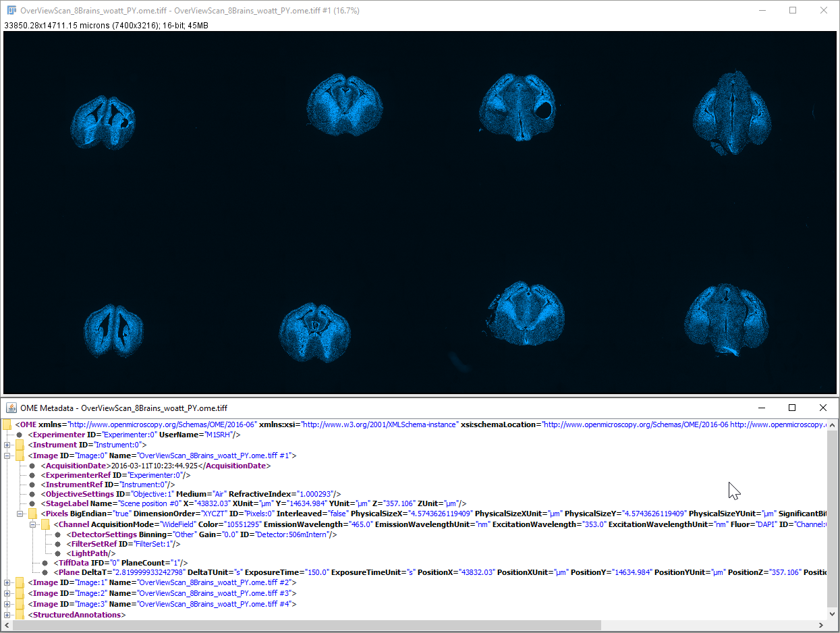Select the Image:3 tiff #4 row

tap(162, 604)
